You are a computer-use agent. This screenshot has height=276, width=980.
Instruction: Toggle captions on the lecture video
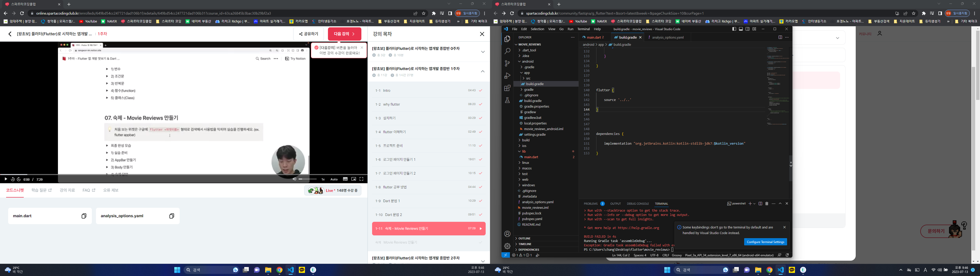pos(345,179)
